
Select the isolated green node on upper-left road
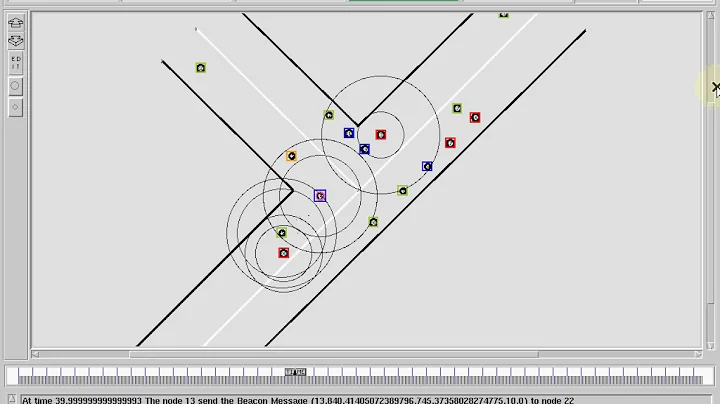click(x=201, y=68)
